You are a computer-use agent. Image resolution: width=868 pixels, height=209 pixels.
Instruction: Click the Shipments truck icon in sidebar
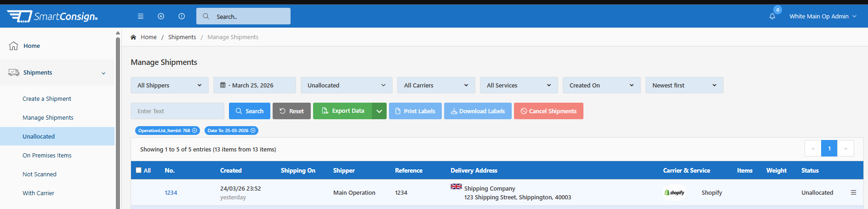14,72
